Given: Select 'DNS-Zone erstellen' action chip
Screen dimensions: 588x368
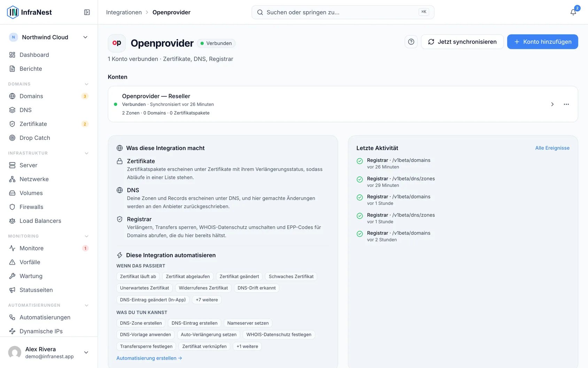Looking at the screenshot, I should click(141, 323).
